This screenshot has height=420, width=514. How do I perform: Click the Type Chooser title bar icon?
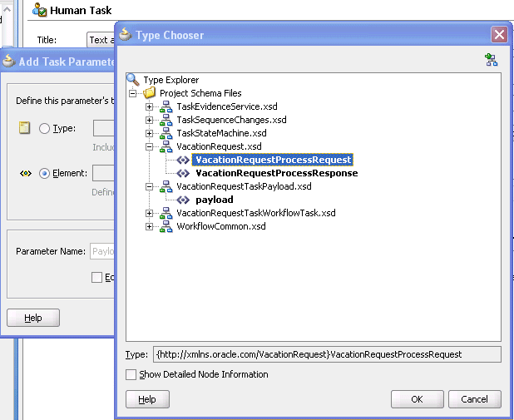[x=126, y=35]
